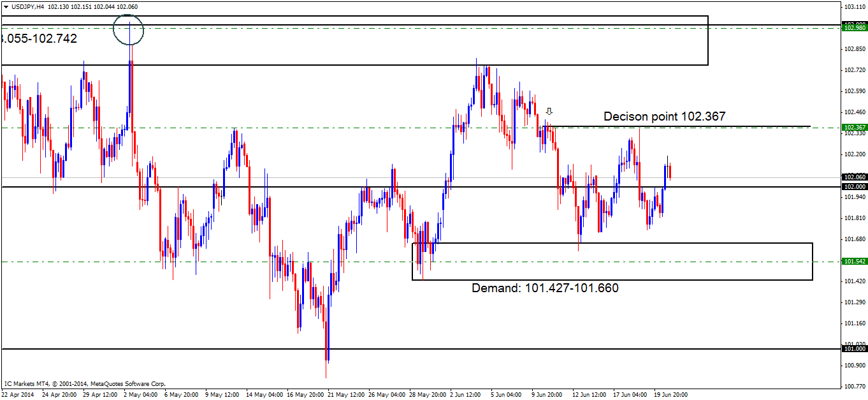Select the 'Decison point 102.367' label
868x400 pixels.
664,117
